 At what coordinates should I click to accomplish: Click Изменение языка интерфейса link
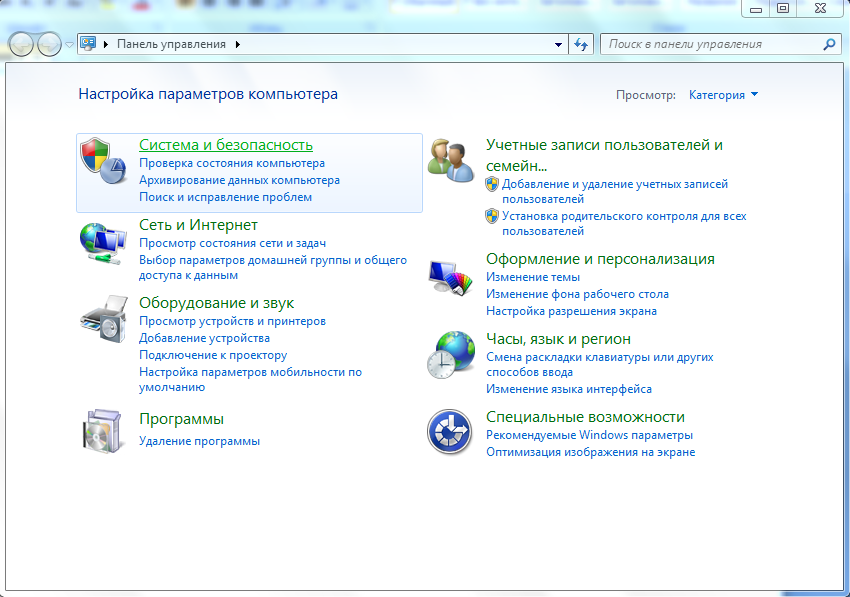coord(568,389)
